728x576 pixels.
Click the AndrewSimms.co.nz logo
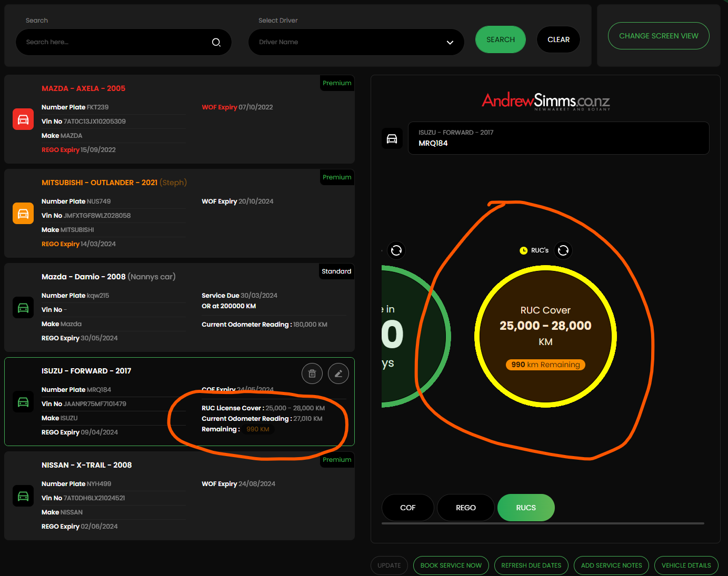click(x=546, y=101)
